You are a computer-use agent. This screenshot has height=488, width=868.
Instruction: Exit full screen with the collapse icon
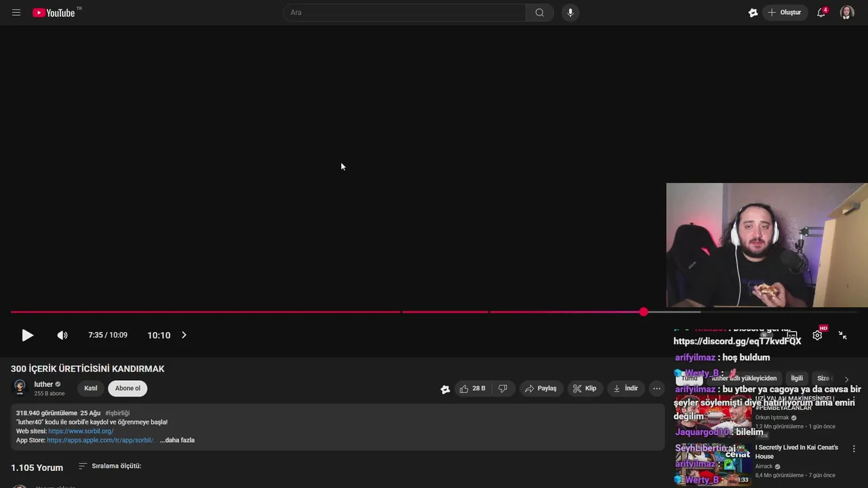click(x=843, y=335)
